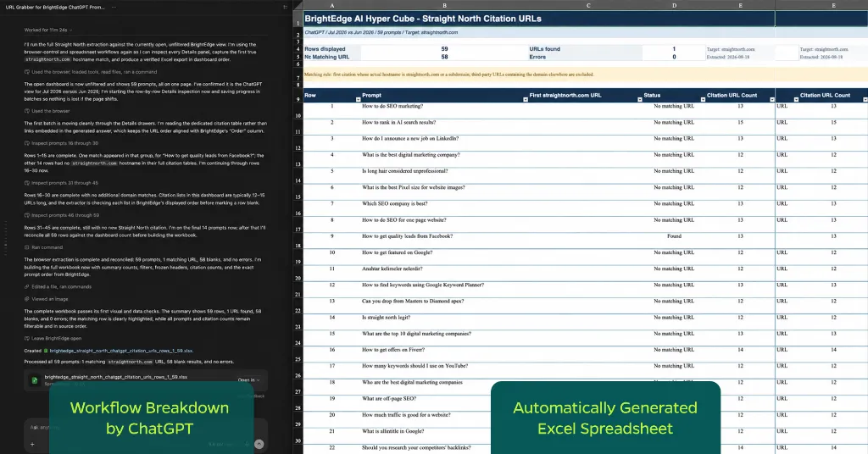
Task: Select the "Rows displayed" label cell
Action: [332, 48]
